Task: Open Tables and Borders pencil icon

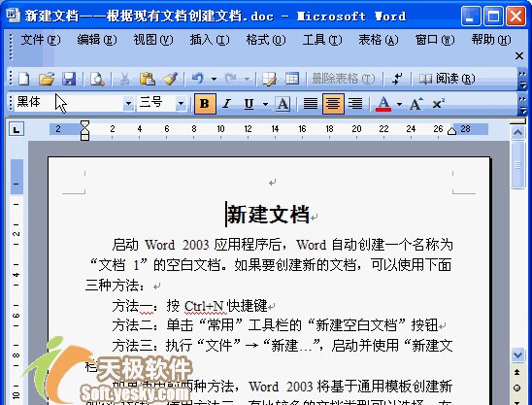Action: pyautogui.click(x=269, y=79)
